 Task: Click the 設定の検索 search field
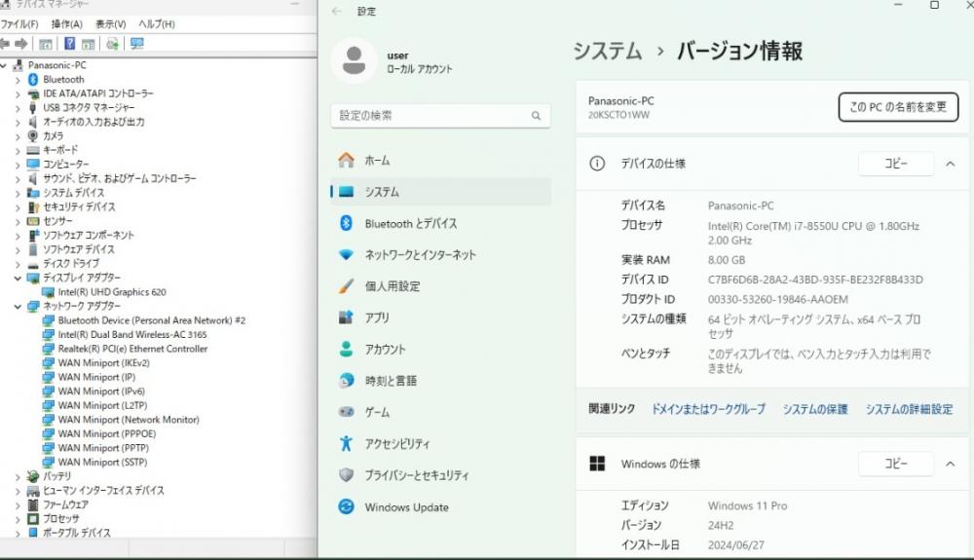[440, 116]
